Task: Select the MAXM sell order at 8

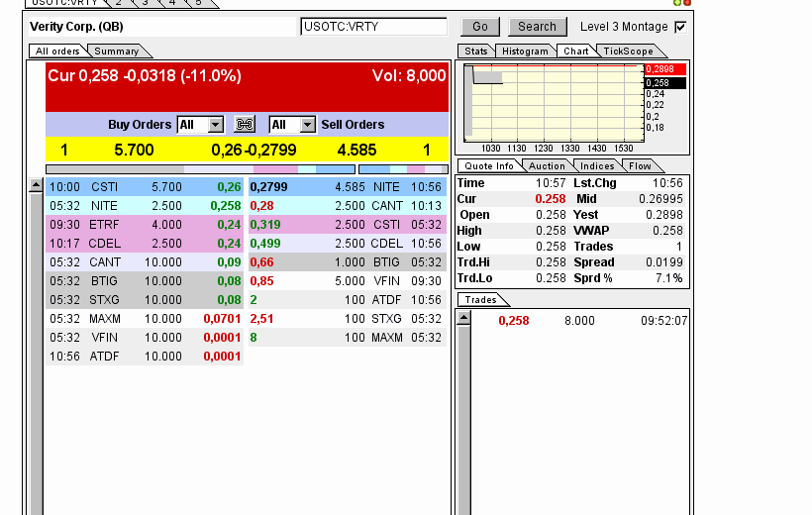Action: (348, 338)
